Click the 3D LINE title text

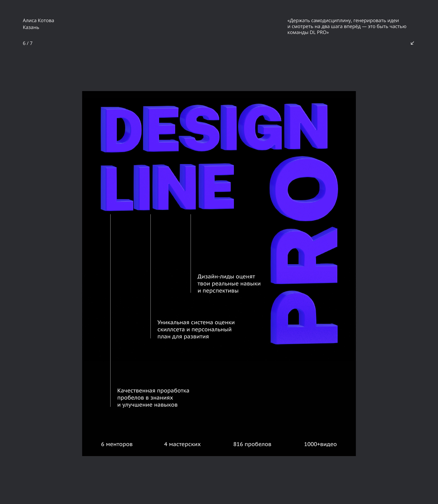(167, 187)
